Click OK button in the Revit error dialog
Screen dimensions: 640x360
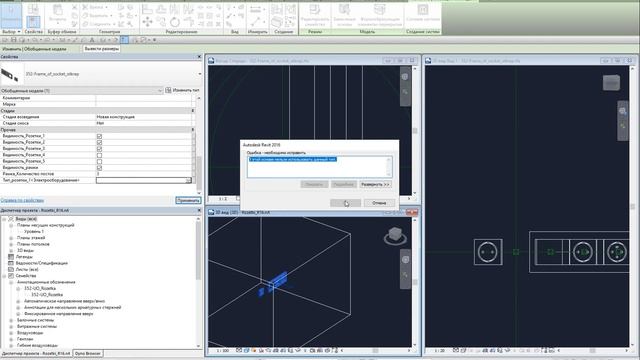pos(345,203)
